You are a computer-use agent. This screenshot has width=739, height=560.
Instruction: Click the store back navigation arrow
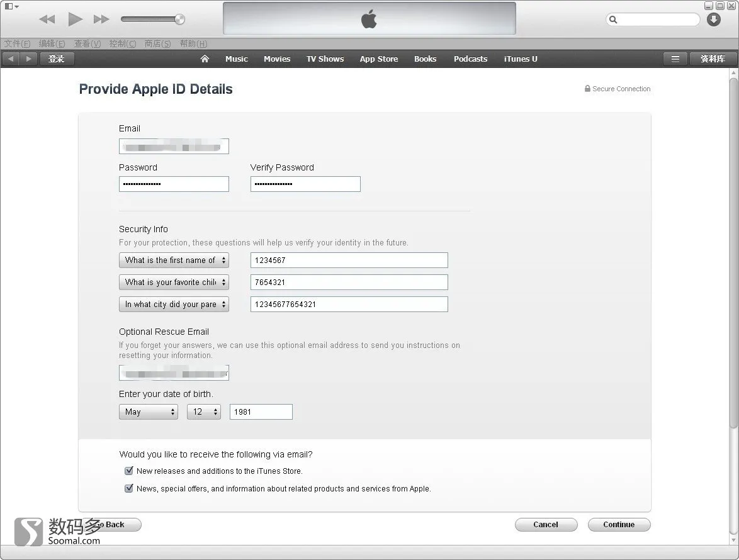pos(11,59)
